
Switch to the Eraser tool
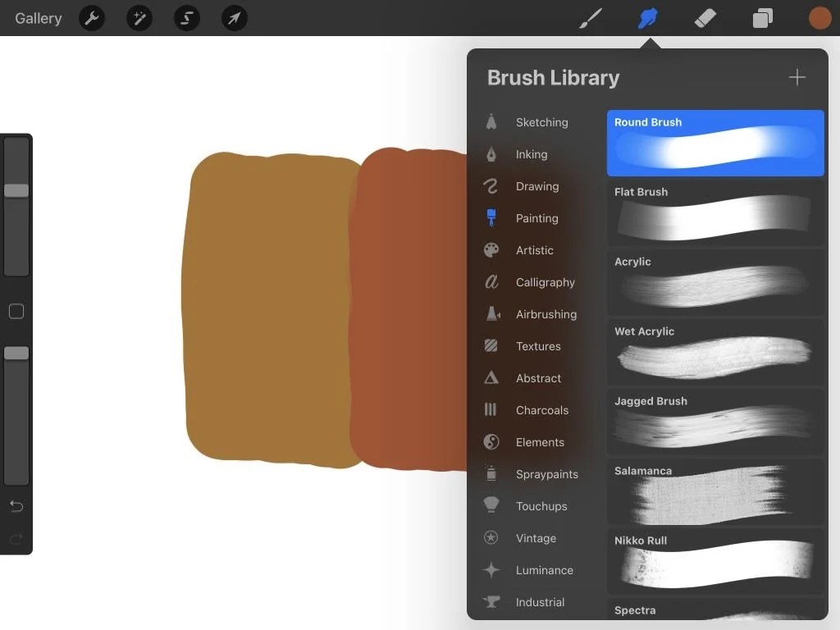[x=705, y=17]
